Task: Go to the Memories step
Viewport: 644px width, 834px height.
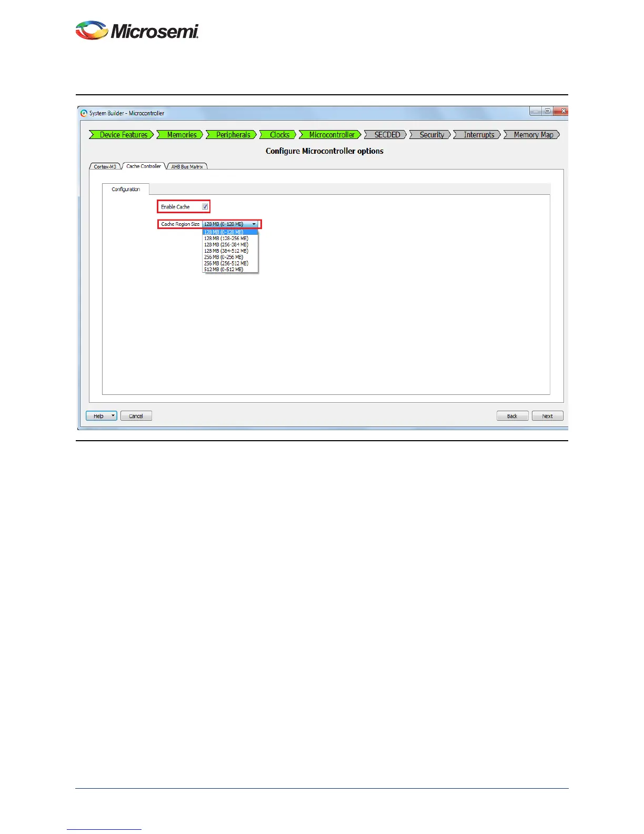Action: pos(180,135)
